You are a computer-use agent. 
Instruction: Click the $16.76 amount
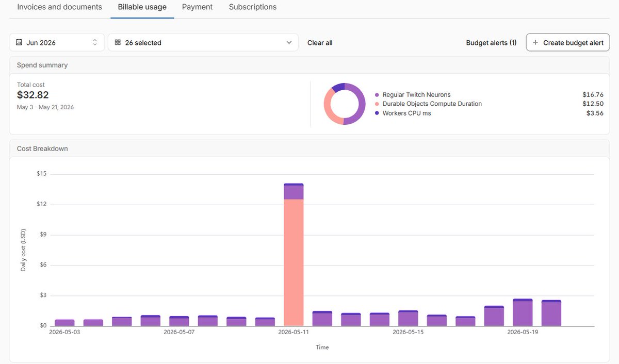593,95
